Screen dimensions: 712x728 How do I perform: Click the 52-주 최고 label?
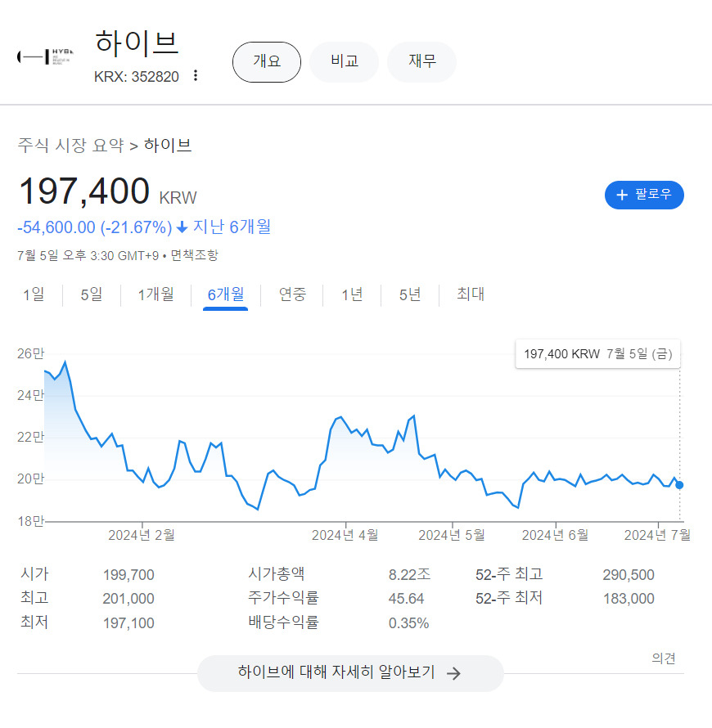point(510,575)
